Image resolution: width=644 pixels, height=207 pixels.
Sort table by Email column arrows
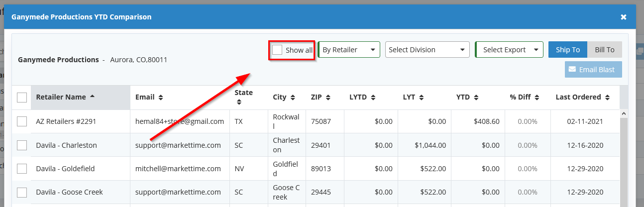click(161, 98)
